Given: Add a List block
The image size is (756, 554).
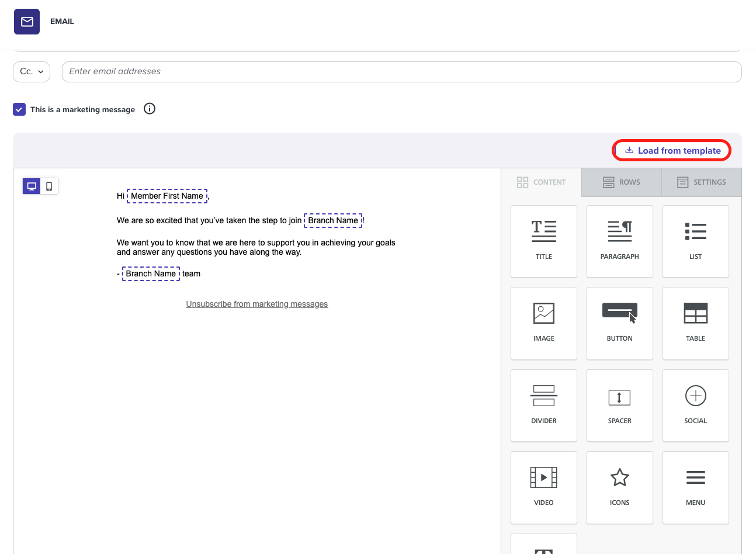Looking at the screenshot, I should (x=695, y=241).
